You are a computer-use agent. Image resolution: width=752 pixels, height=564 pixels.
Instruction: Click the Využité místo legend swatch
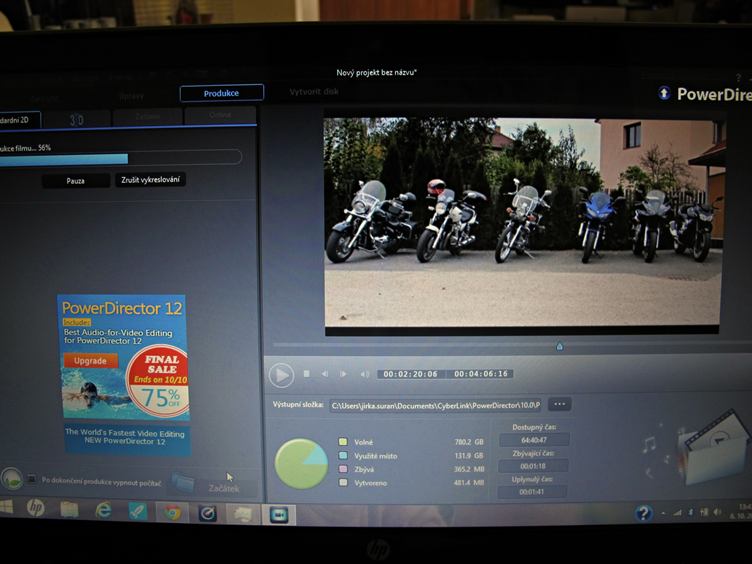343,455
